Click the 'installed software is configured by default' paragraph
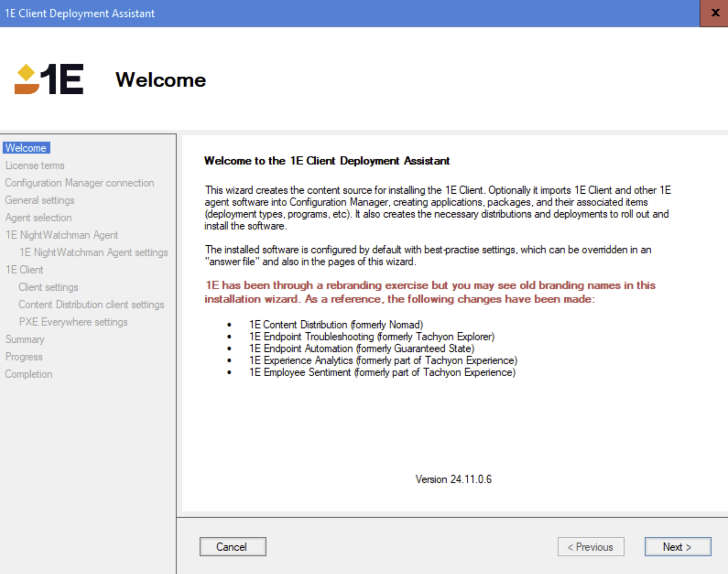The width and height of the screenshot is (728, 574). pyautogui.click(x=428, y=256)
